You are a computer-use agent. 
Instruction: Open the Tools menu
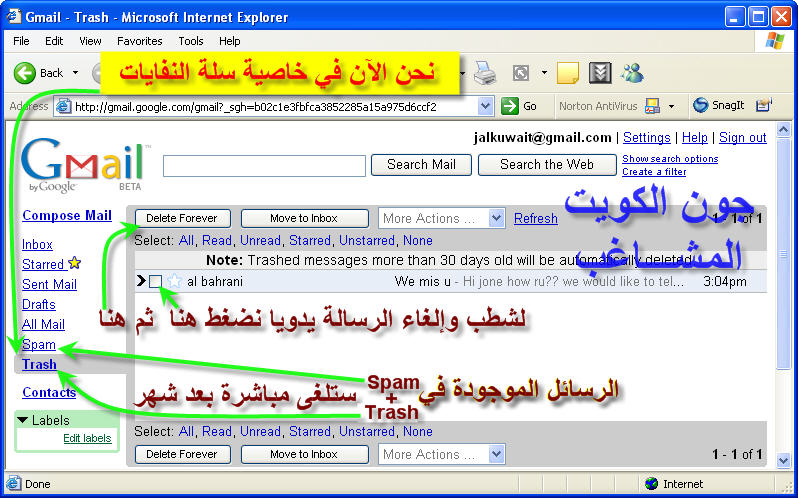click(x=191, y=41)
